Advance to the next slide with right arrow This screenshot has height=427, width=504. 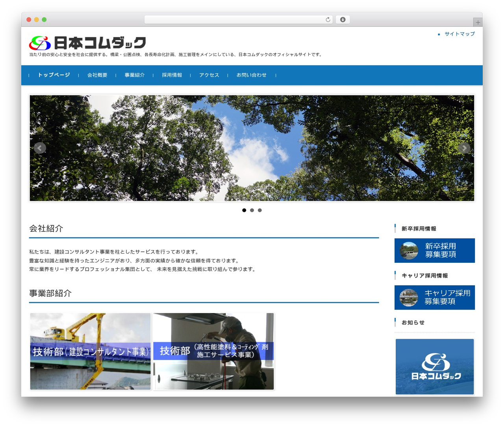pyautogui.click(x=464, y=148)
